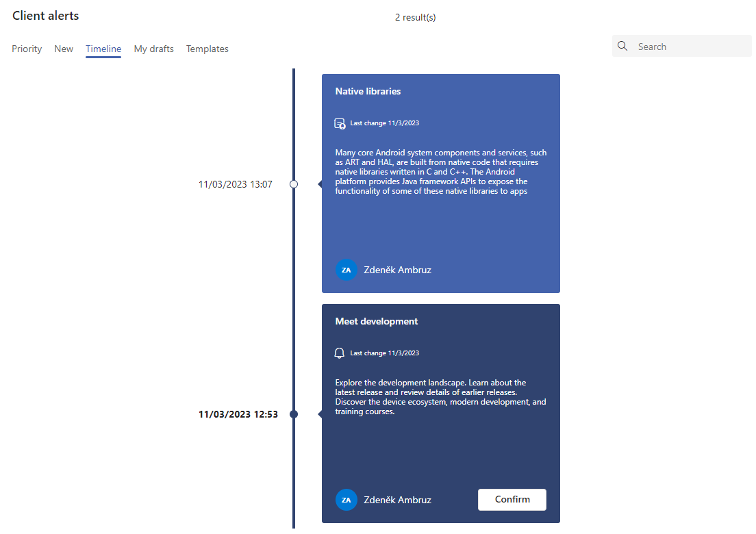This screenshot has width=756, height=534.
Task: Select the Timeline tab
Action: pyautogui.click(x=103, y=49)
